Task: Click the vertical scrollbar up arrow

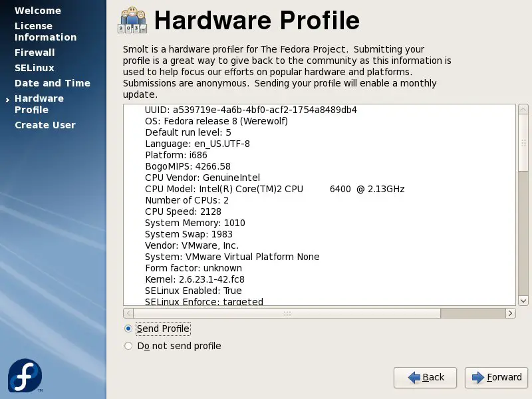Action: [x=523, y=109]
